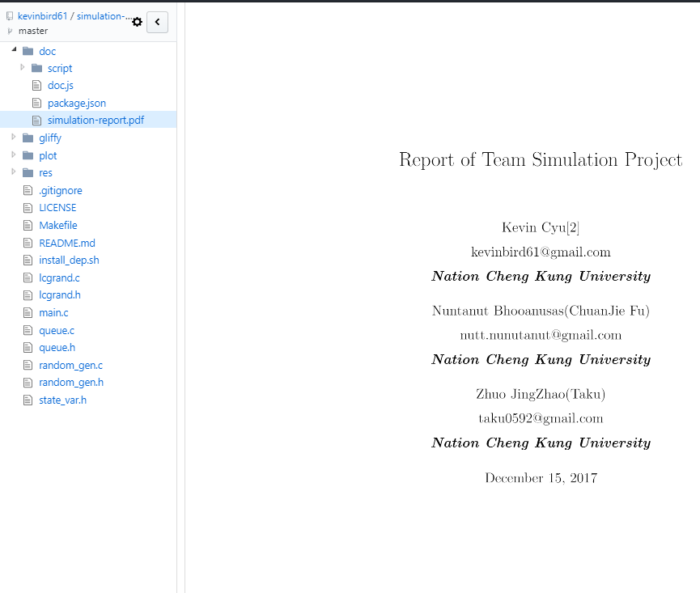Image resolution: width=700 pixels, height=593 pixels.
Task: Click the branch icon beside master
Action: (10, 32)
